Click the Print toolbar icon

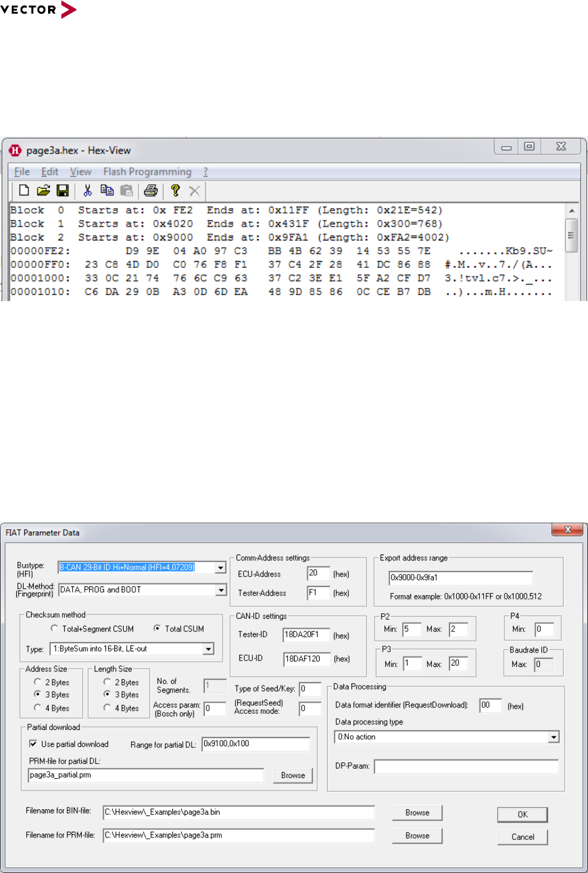click(150, 190)
